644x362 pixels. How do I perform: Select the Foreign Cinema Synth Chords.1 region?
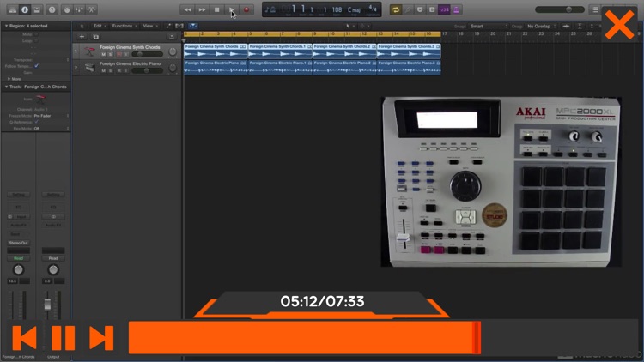point(280,51)
